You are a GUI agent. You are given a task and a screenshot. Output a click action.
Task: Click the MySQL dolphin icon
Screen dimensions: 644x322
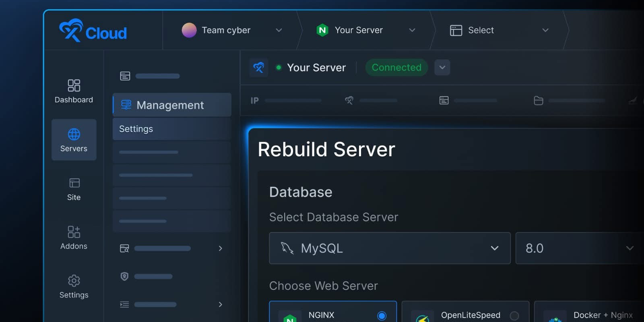point(287,248)
